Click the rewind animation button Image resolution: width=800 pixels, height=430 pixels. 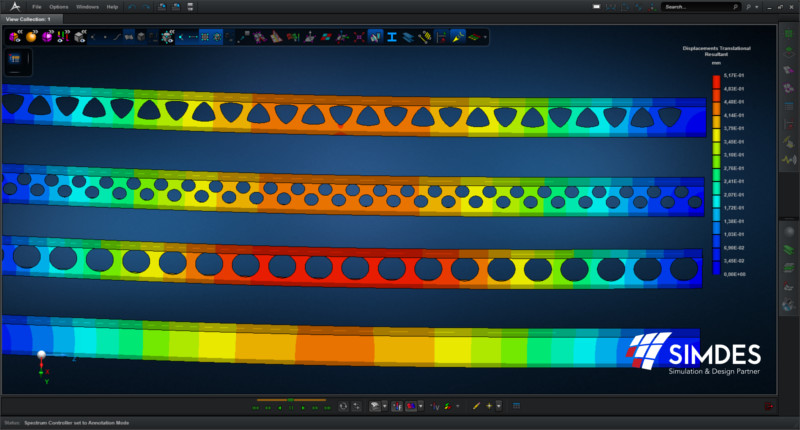pos(268,408)
